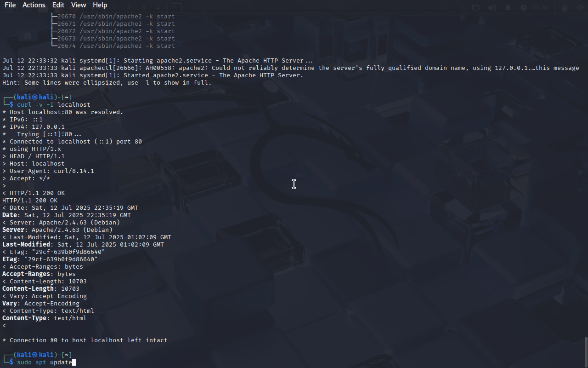Click the bold 'Server' header line
This screenshot has width=588, height=368.
[57, 230]
